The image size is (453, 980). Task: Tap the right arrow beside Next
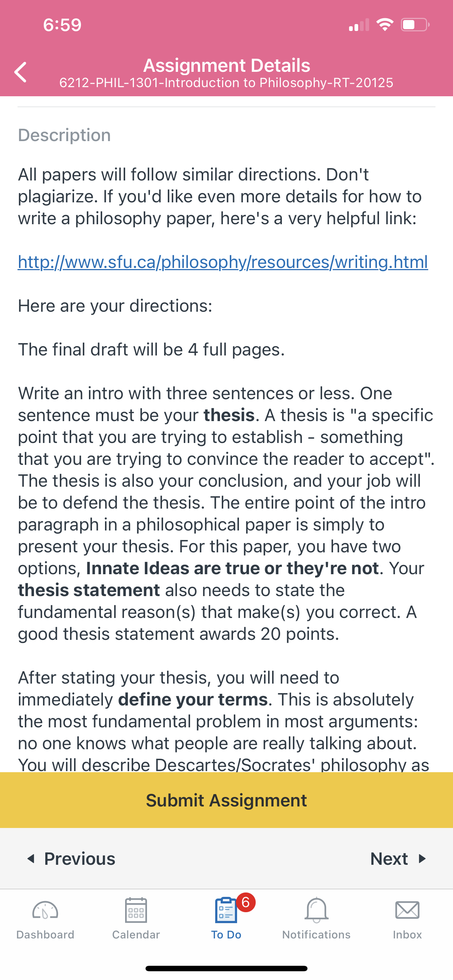click(422, 859)
